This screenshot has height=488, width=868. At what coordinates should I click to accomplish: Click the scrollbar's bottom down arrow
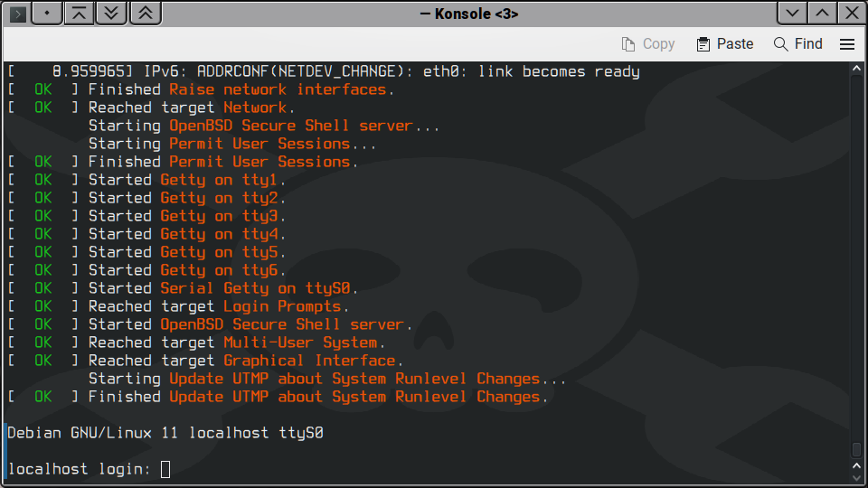[857, 476]
